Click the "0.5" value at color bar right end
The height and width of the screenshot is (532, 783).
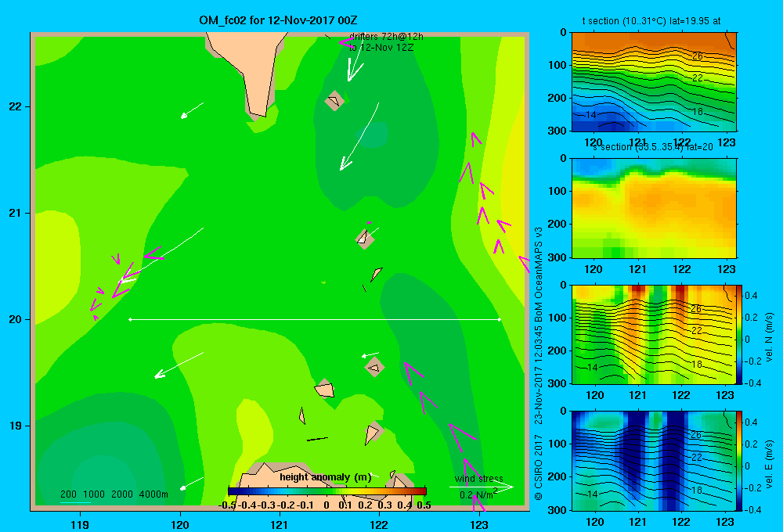click(424, 505)
